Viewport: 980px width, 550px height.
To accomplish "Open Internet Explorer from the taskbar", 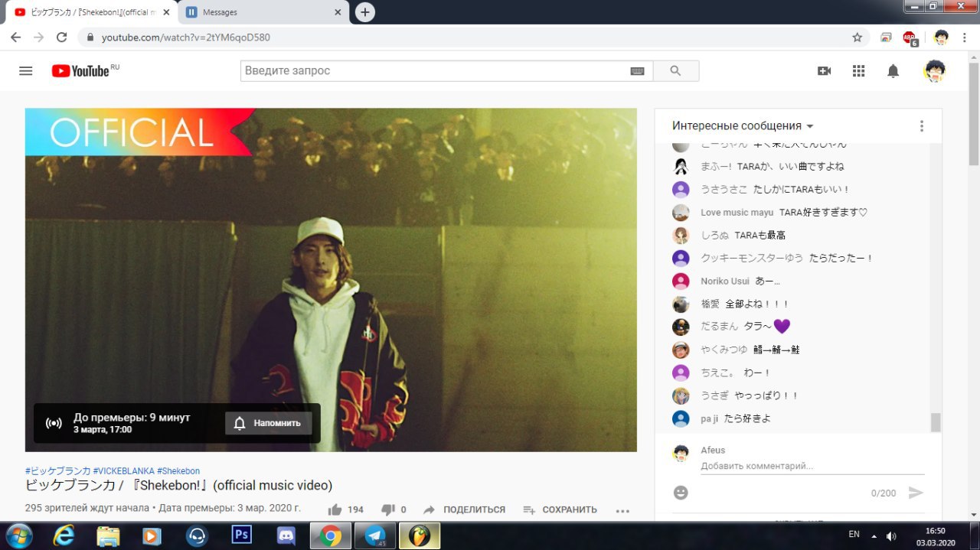I will (x=64, y=535).
